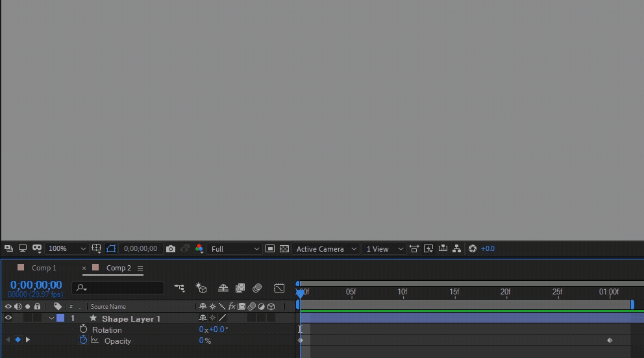The width and height of the screenshot is (644, 358).
Task: Click the Rotation value 0x+0.0°
Action: tap(213, 329)
